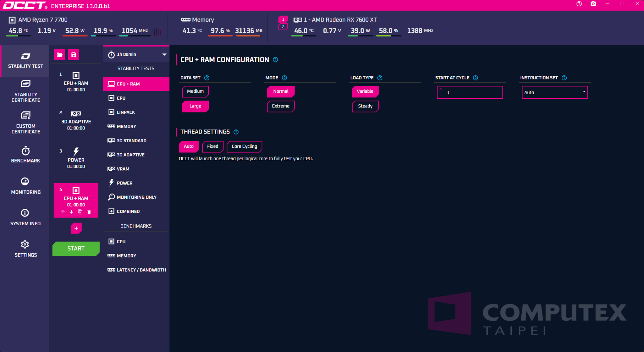Select GPU 1 badge
644x352 pixels.
[x=283, y=19]
